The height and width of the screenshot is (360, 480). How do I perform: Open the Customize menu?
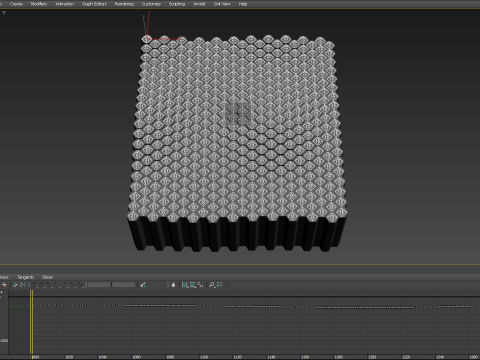coord(151,4)
